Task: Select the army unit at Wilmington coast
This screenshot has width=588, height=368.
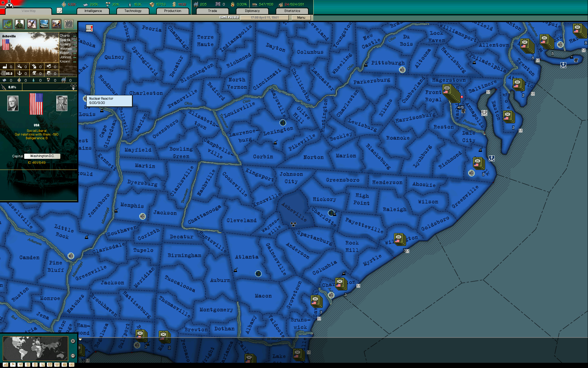Action: pyautogui.click(x=399, y=239)
